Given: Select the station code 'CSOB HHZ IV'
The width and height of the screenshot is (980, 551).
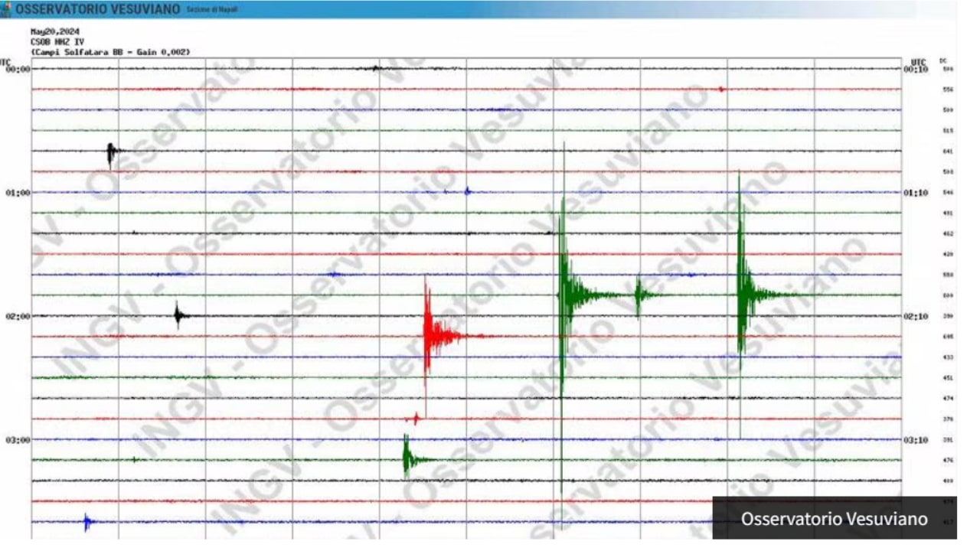Looking at the screenshot, I should [x=56, y=42].
